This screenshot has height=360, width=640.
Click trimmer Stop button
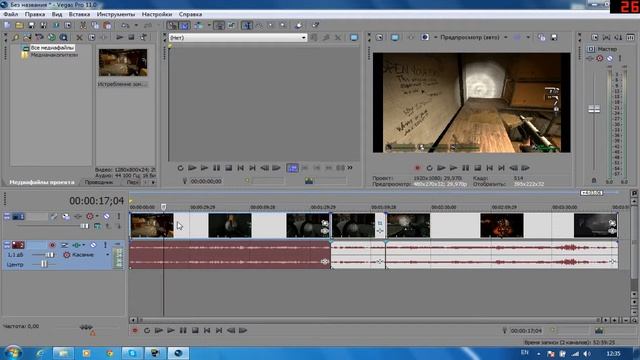click(x=229, y=168)
